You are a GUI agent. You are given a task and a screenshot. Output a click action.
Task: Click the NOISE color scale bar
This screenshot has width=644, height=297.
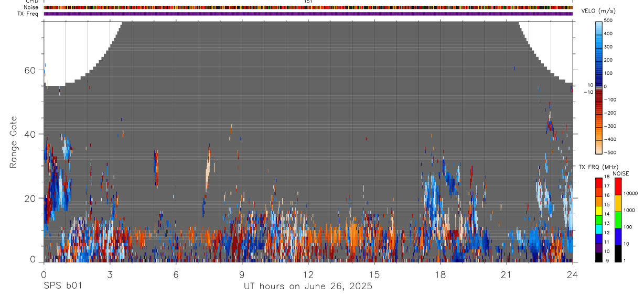point(618,219)
